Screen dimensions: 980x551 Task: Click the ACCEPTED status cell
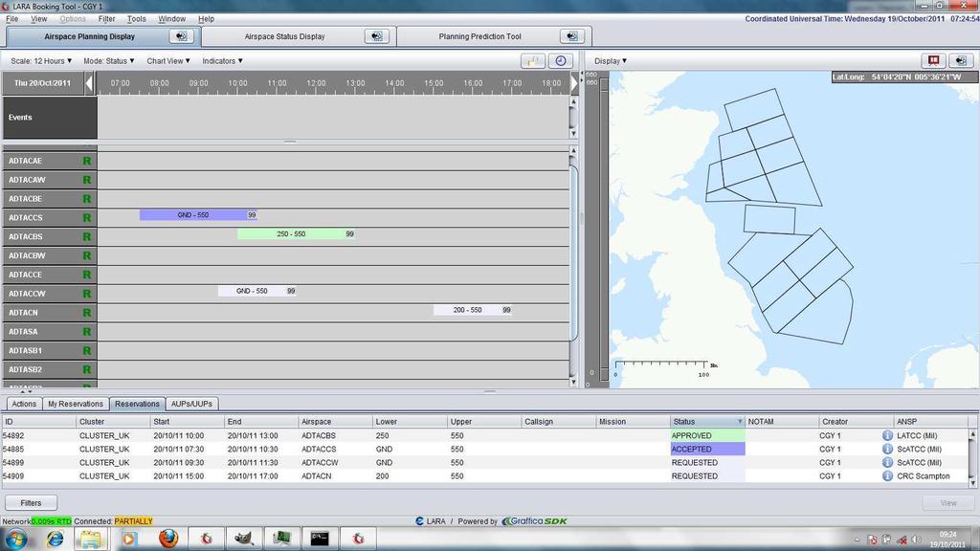(x=707, y=450)
